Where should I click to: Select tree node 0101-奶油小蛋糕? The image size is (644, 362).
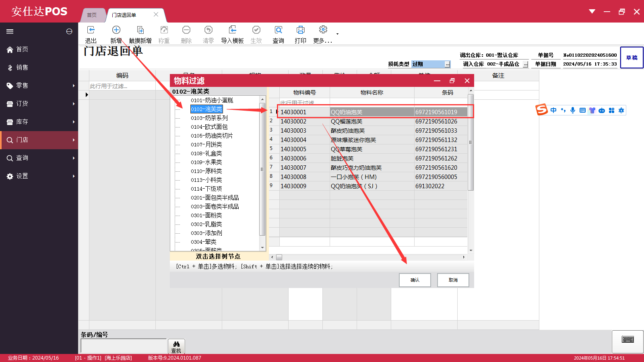[212, 101]
